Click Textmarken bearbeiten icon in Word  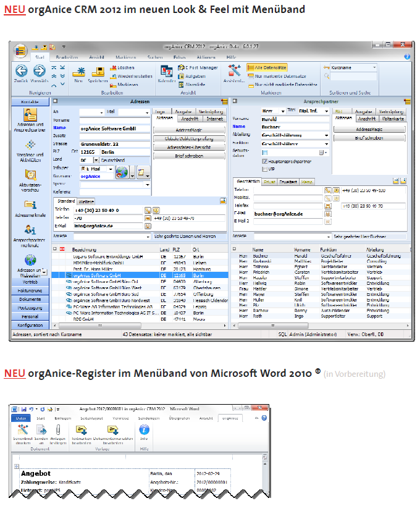82,430
